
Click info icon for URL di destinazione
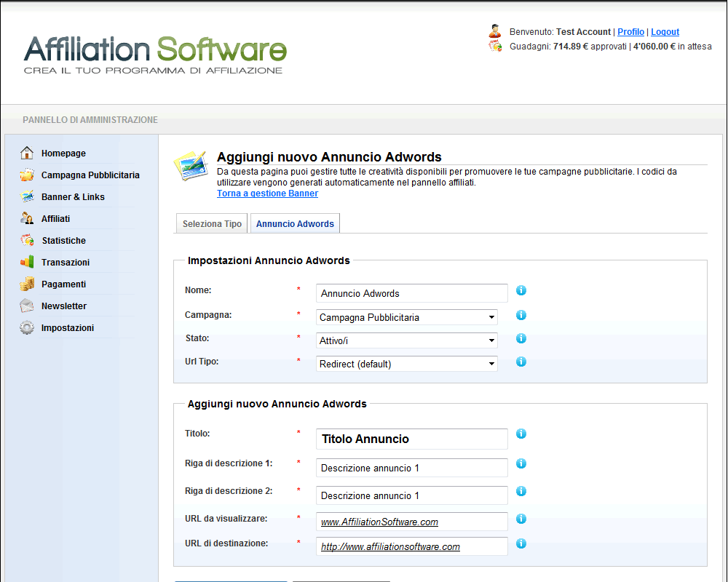click(x=521, y=543)
